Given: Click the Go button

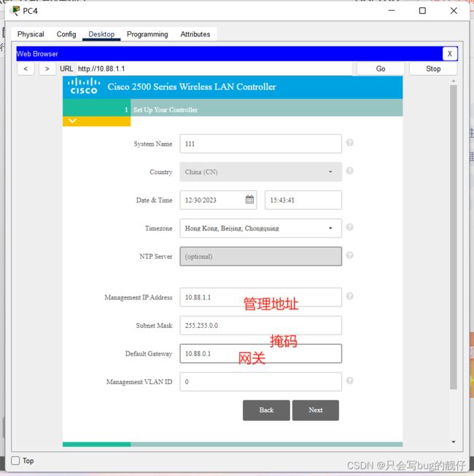Looking at the screenshot, I should click(x=381, y=69).
